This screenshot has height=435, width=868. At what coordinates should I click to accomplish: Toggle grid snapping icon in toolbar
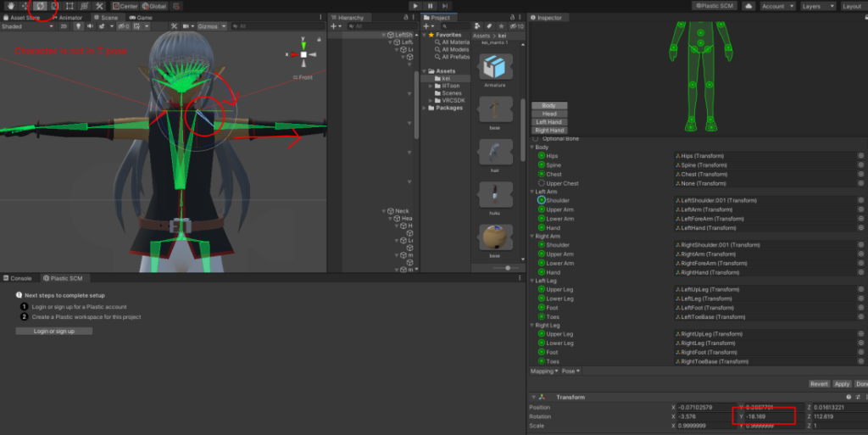[176, 6]
